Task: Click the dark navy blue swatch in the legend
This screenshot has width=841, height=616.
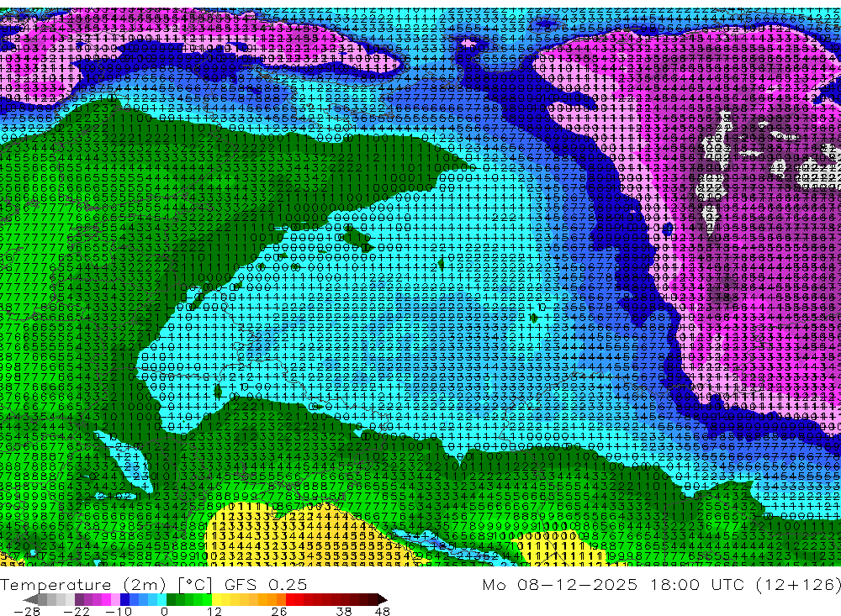Action: [124, 599]
